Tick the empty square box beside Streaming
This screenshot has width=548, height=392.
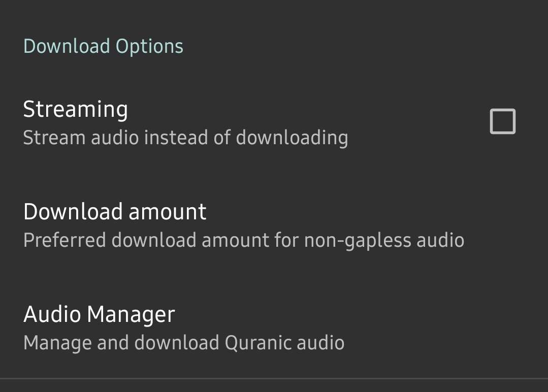click(503, 121)
